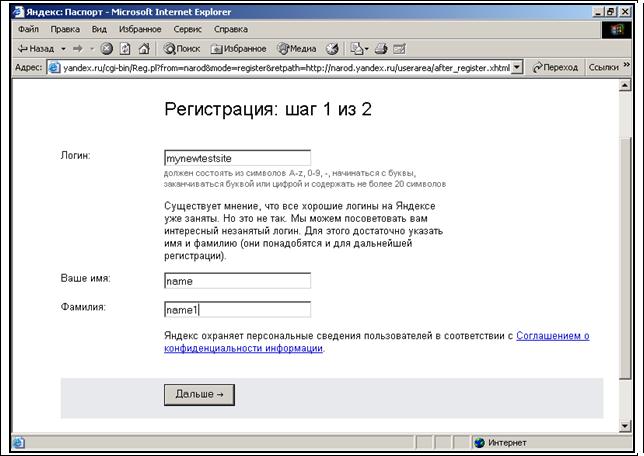Click the page icon in the address bar
Viewport: 644px width, 456px height.
coord(54,67)
